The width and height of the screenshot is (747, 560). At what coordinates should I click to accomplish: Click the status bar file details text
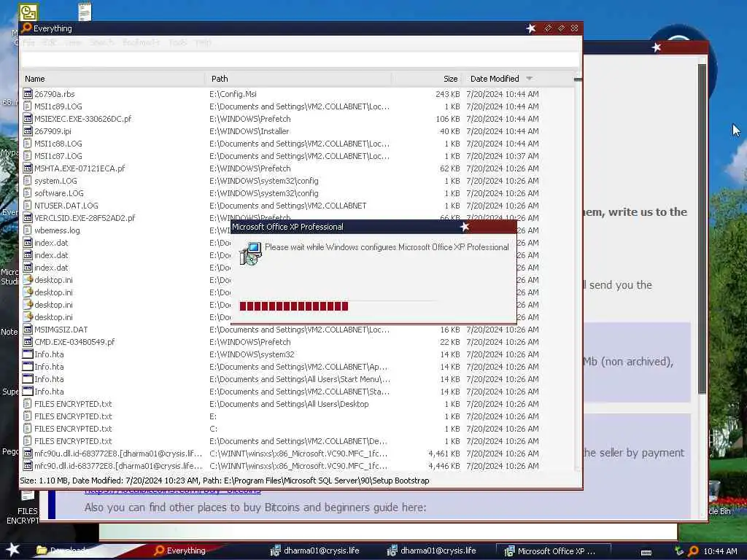[x=225, y=481]
